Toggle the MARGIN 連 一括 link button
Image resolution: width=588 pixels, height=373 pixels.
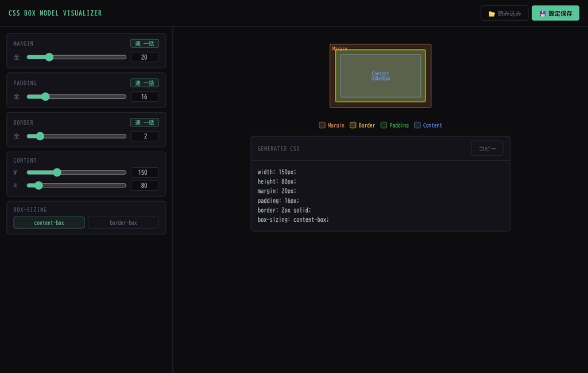(x=144, y=44)
